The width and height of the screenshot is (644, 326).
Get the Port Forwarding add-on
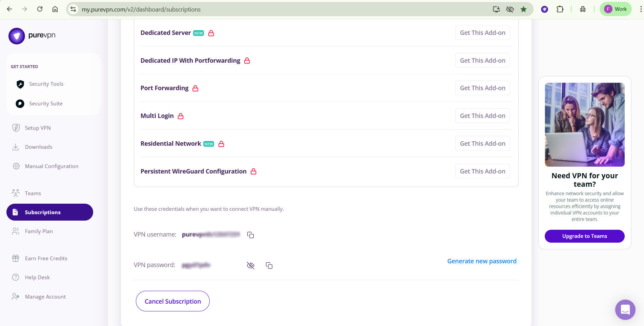[x=482, y=88]
